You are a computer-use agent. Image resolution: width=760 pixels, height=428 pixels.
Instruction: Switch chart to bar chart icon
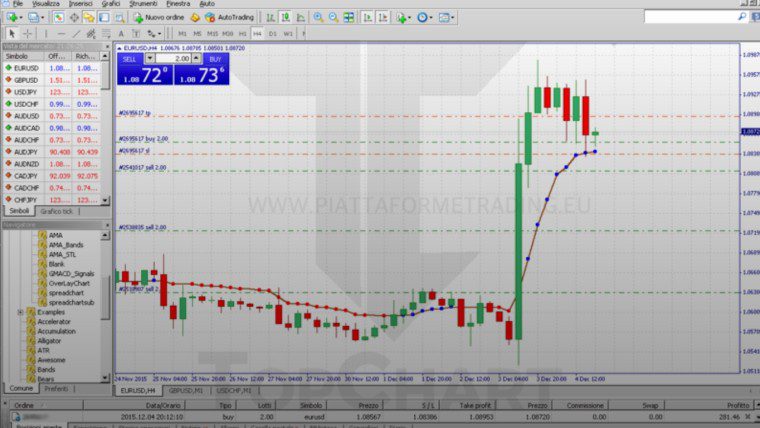pyautogui.click(x=270, y=18)
